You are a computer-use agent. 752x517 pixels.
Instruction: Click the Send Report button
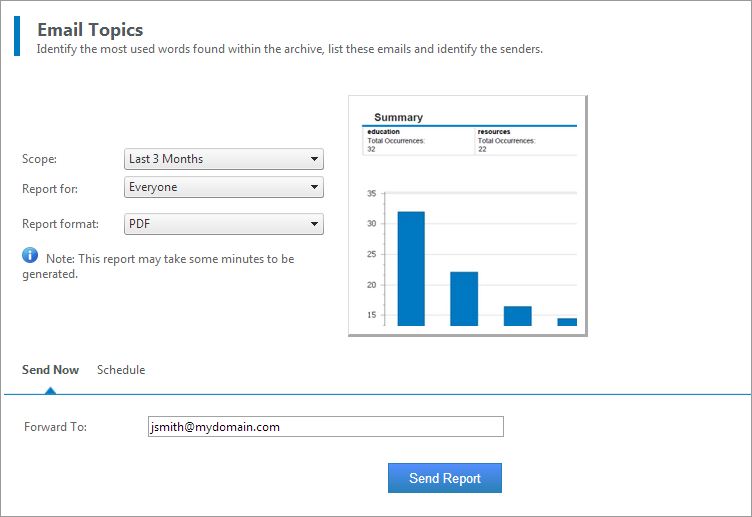(x=445, y=478)
